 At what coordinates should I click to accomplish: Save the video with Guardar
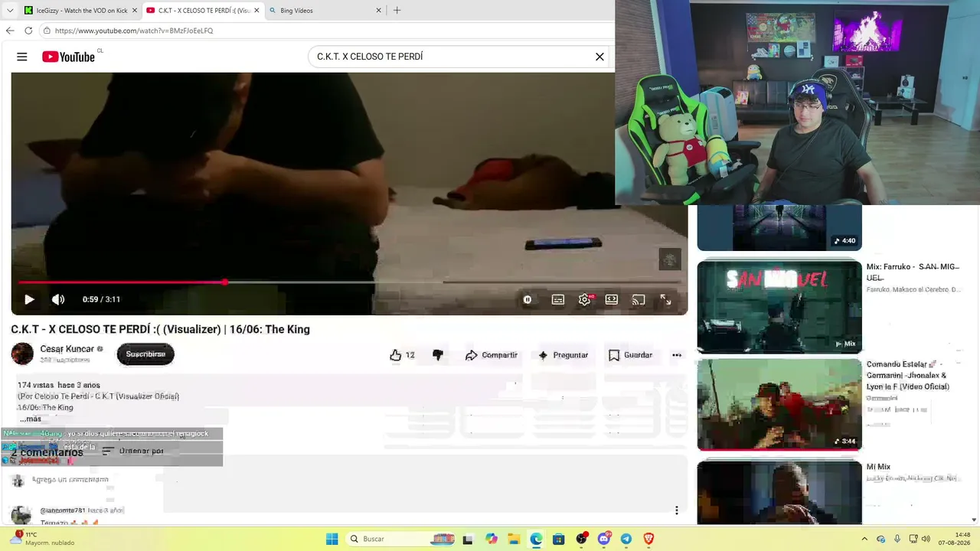pos(630,355)
